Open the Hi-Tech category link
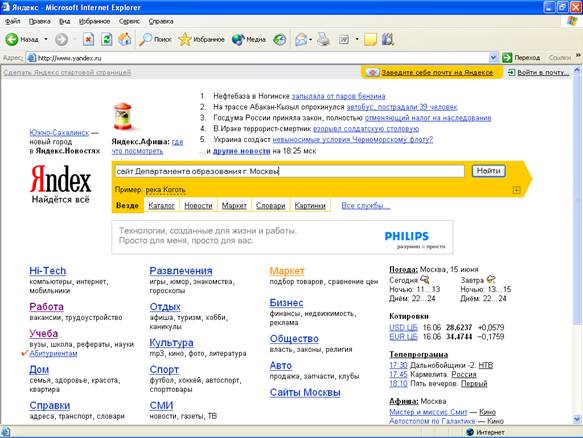 (x=48, y=271)
